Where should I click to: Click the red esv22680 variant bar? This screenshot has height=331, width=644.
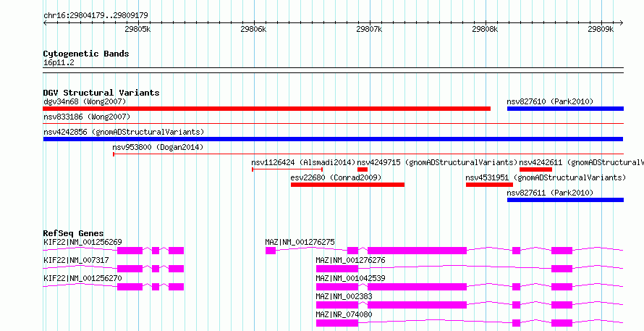tap(347, 185)
